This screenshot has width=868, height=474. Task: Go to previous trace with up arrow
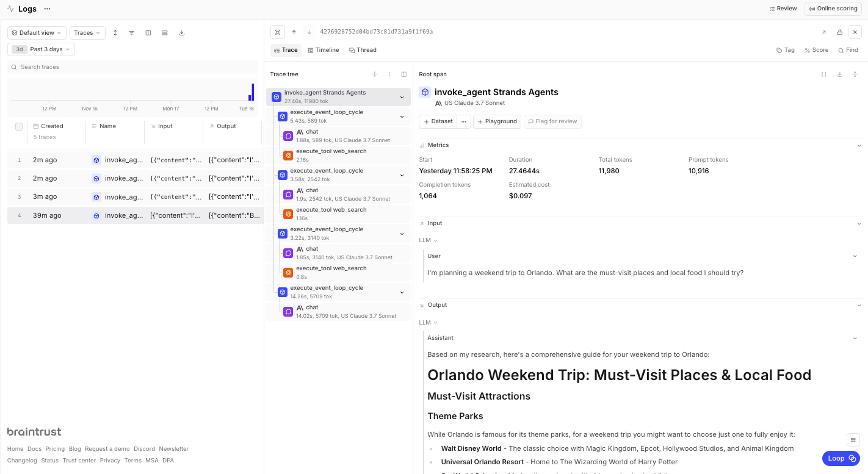click(294, 32)
